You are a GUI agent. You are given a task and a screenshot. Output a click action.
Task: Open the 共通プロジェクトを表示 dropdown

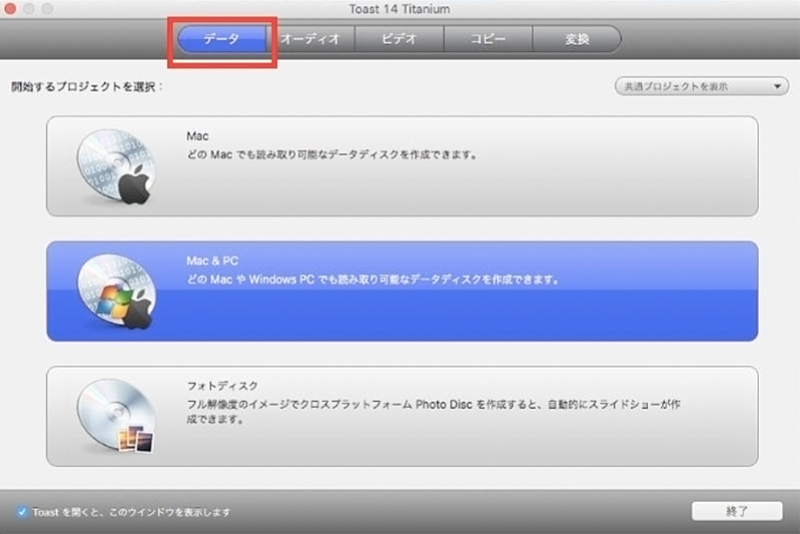point(702,86)
